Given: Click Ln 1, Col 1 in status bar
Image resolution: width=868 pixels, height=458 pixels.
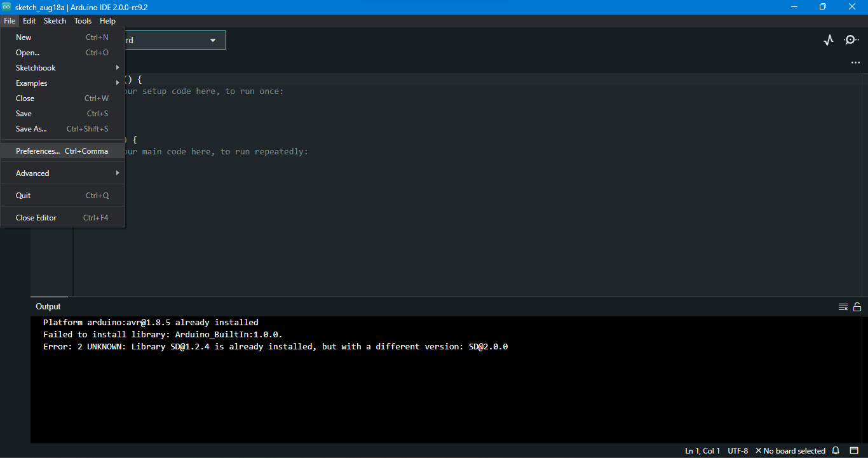Looking at the screenshot, I should (x=703, y=451).
